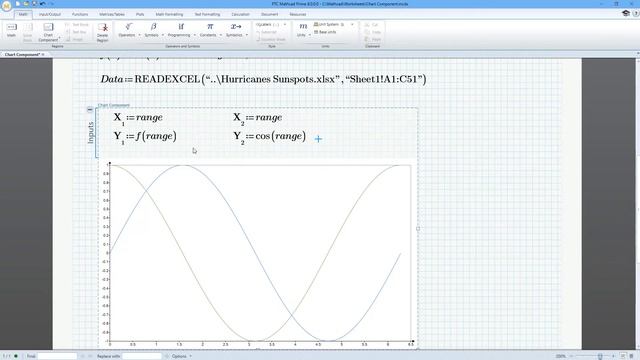Expand the Symbols dropdown arrow

point(162,35)
